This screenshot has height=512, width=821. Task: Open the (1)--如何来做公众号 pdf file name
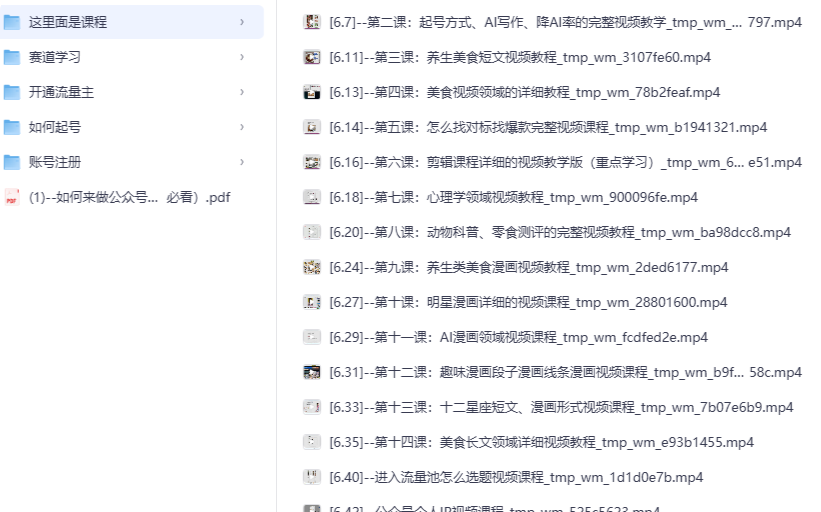point(129,197)
